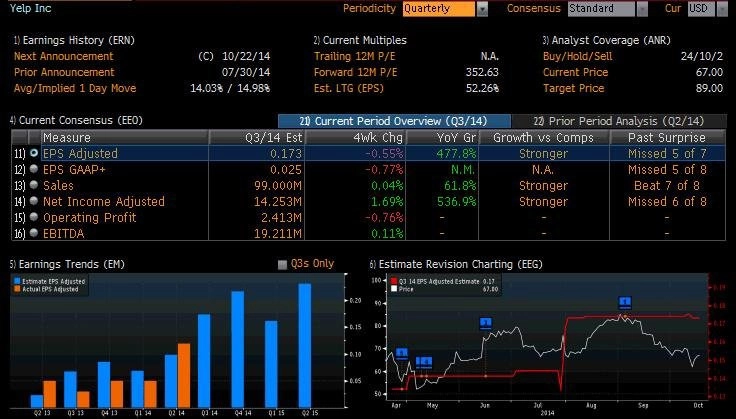Click the Target Price value 89.00
This screenshot has height=419, width=736.
click(x=709, y=88)
